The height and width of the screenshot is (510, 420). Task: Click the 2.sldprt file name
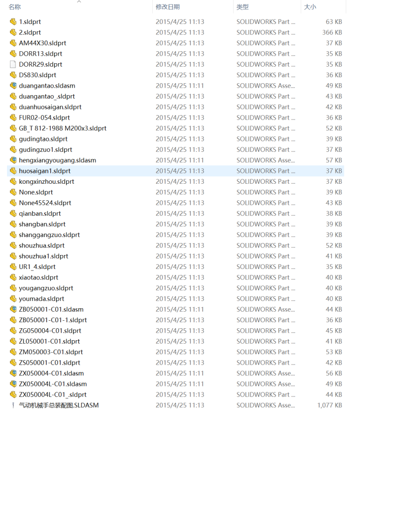tap(30, 32)
